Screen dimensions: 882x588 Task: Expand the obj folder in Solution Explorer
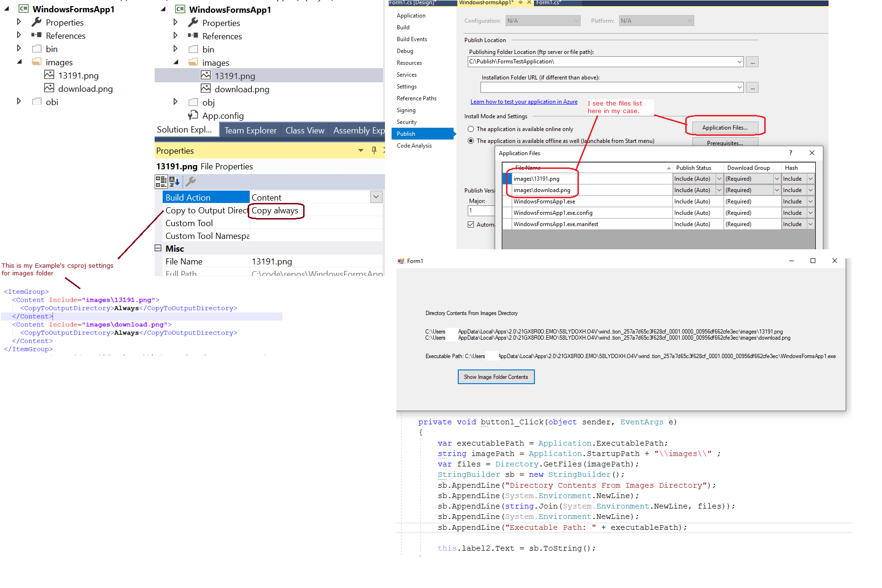[176, 102]
